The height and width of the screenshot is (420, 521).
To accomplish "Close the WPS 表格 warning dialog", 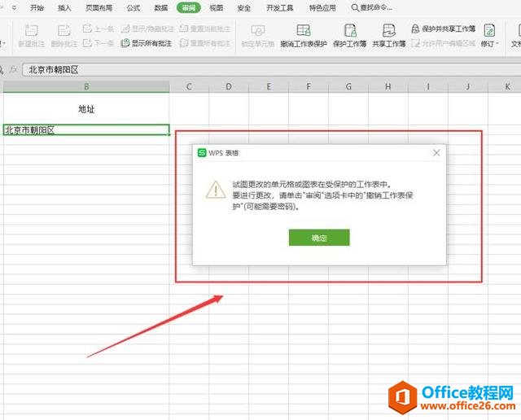I will pyautogui.click(x=436, y=153).
